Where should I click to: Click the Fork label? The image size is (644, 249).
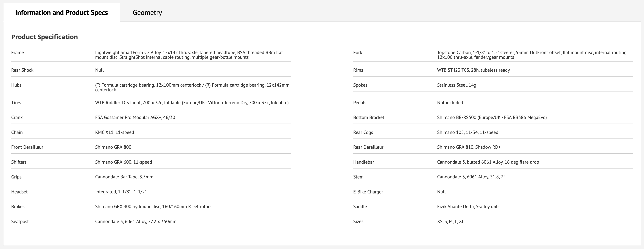click(x=358, y=53)
